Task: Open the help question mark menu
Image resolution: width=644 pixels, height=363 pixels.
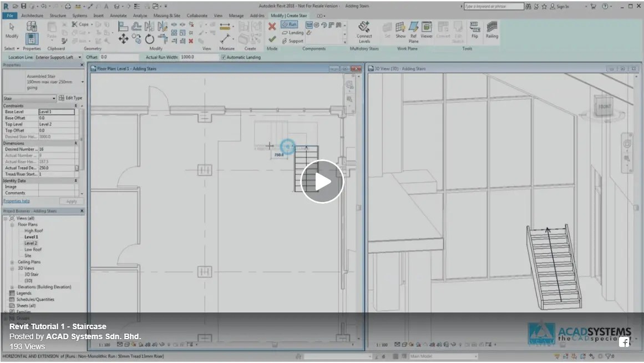Action: 605,6
